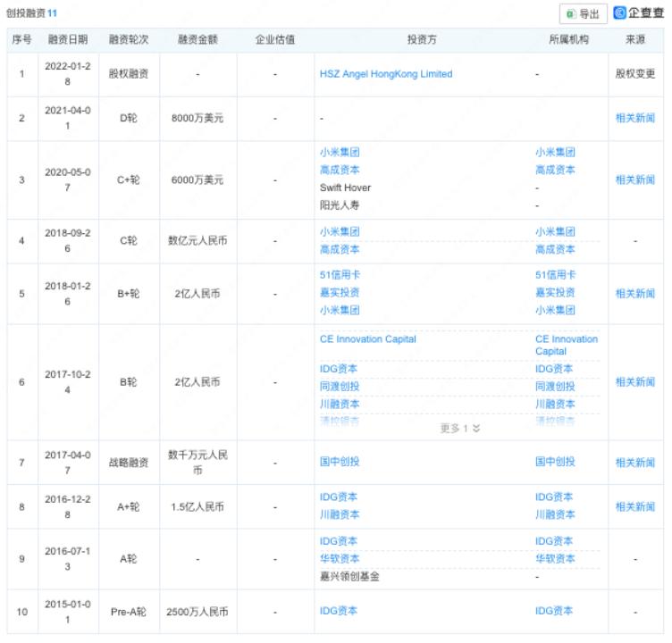
Task: Select the 融资金额 column header
Action: coord(197,40)
